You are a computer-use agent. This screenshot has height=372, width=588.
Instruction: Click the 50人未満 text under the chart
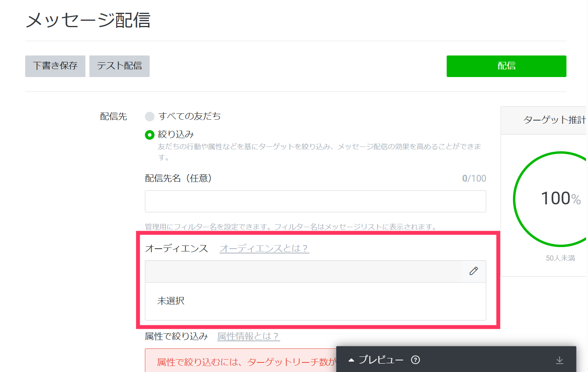[x=560, y=258]
